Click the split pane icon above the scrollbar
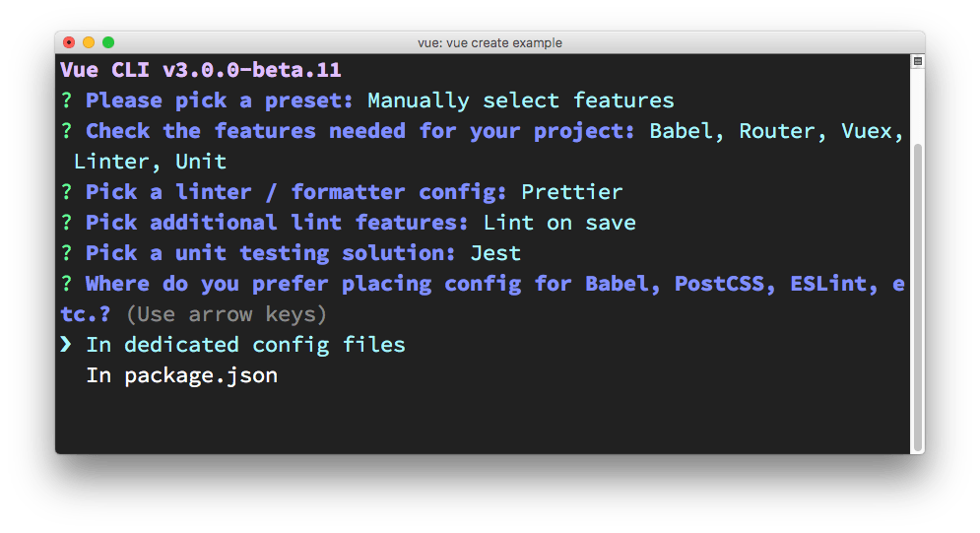The height and width of the screenshot is (533, 980). click(x=917, y=61)
